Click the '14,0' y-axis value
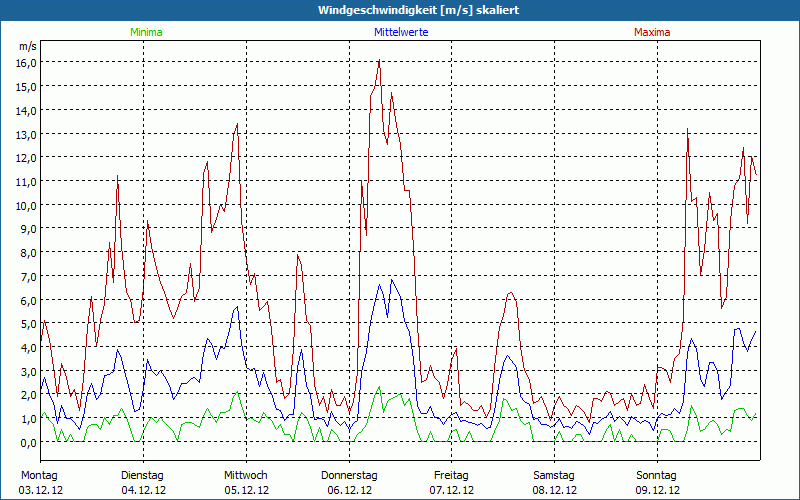The image size is (800, 500). (x=28, y=110)
